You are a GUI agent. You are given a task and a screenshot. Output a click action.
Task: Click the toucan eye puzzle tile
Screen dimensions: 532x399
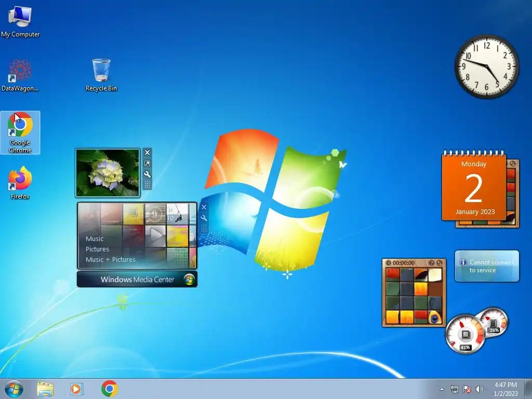[x=435, y=317]
